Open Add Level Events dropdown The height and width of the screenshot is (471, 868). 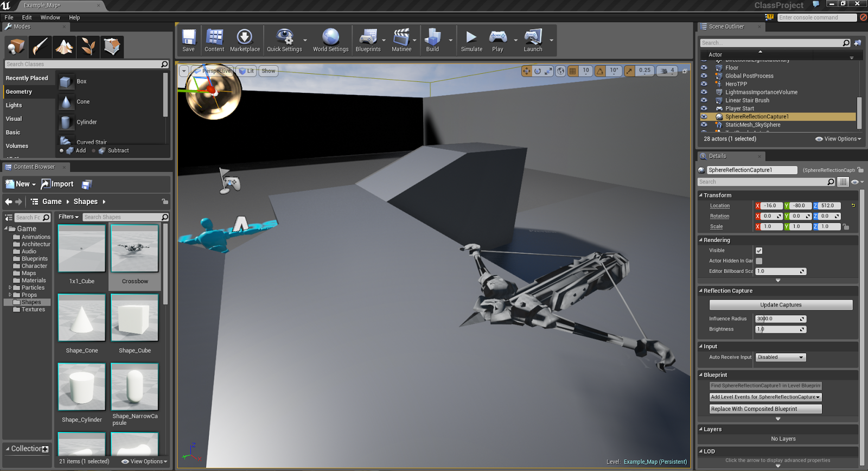[765, 397]
